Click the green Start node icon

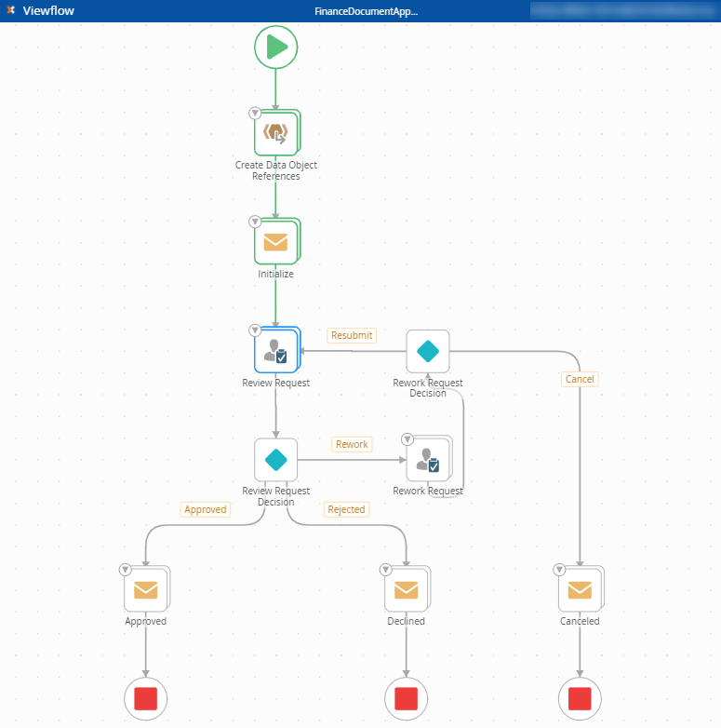click(275, 47)
